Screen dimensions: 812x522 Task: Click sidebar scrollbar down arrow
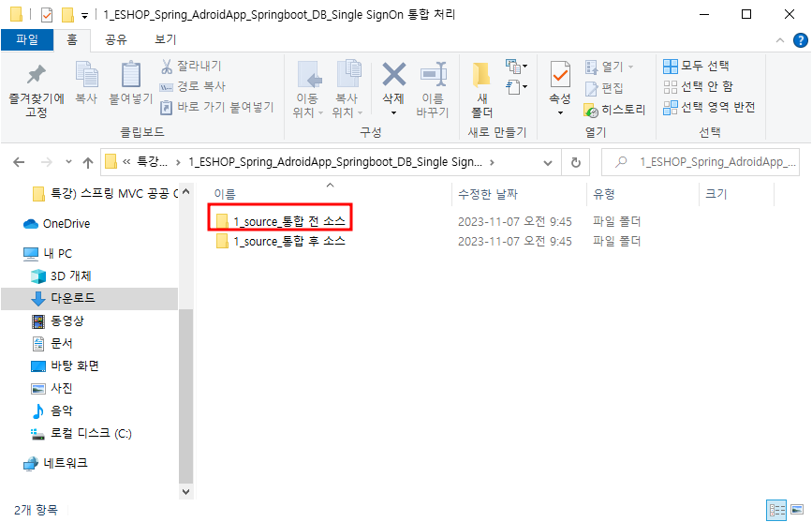186,491
